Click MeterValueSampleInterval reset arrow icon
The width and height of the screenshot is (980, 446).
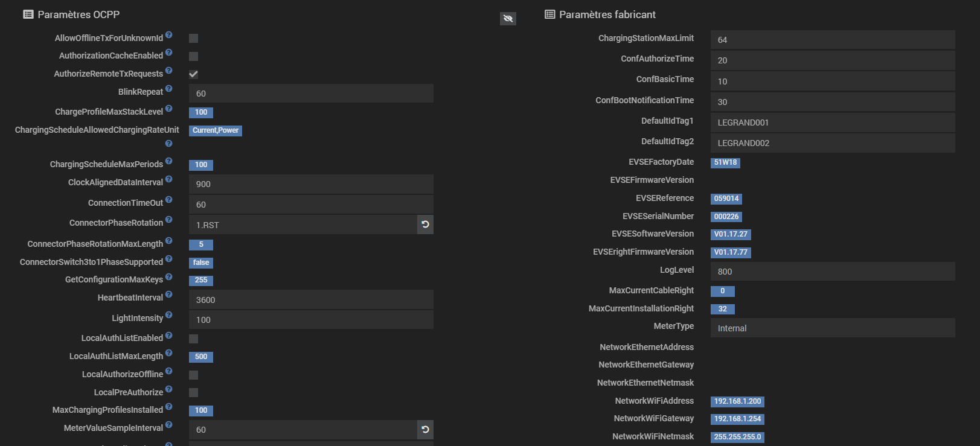tap(425, 430)
